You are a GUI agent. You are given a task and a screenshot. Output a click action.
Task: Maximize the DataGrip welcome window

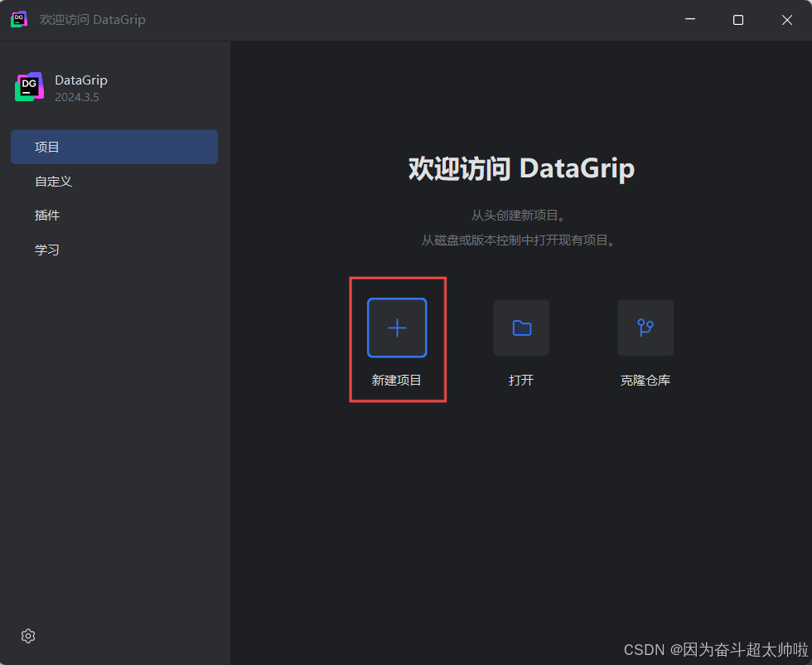coord(738,20)
